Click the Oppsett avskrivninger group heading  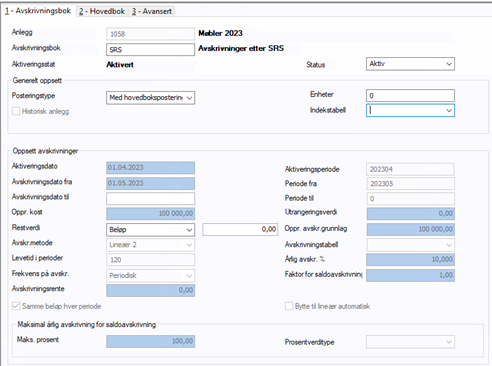(45, 151)
